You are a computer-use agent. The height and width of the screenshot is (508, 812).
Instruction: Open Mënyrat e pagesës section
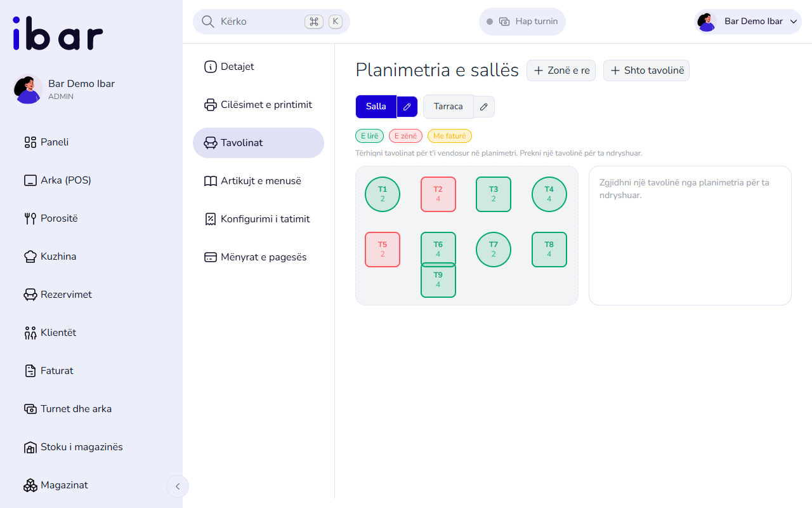point(258,257)
